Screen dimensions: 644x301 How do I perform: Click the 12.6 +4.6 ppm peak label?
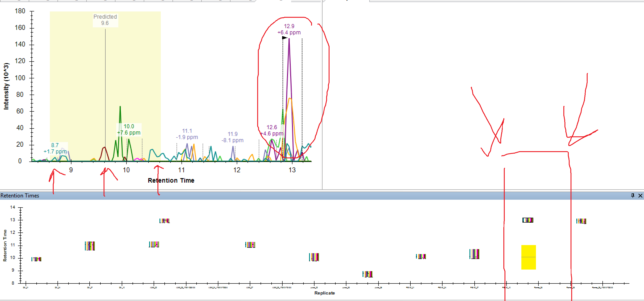point(272,130)
